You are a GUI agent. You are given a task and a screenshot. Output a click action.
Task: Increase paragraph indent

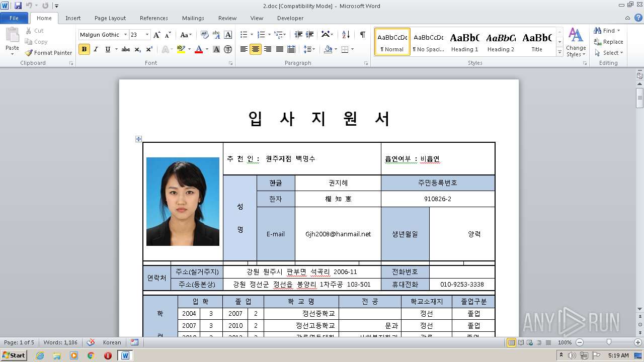pos(310,35)
